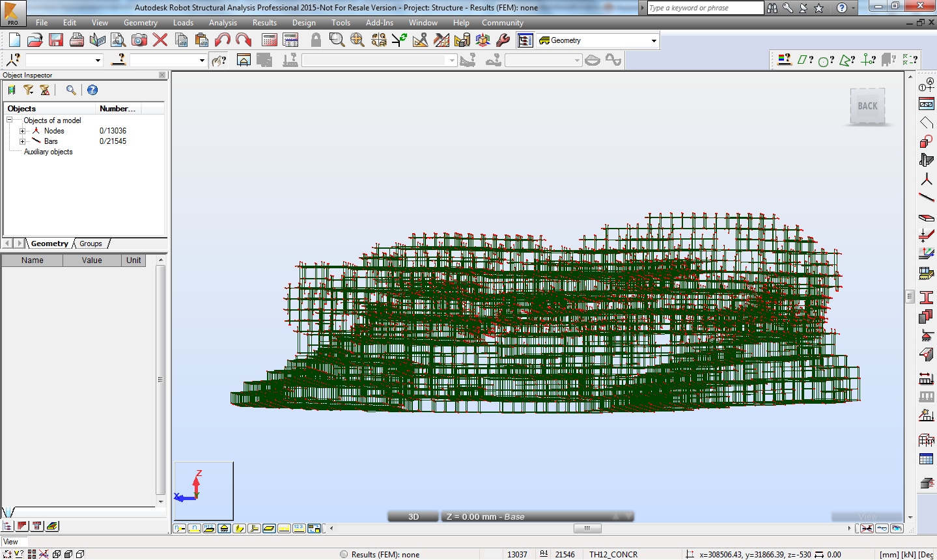Activate zoom window magnifier tool

337,40
